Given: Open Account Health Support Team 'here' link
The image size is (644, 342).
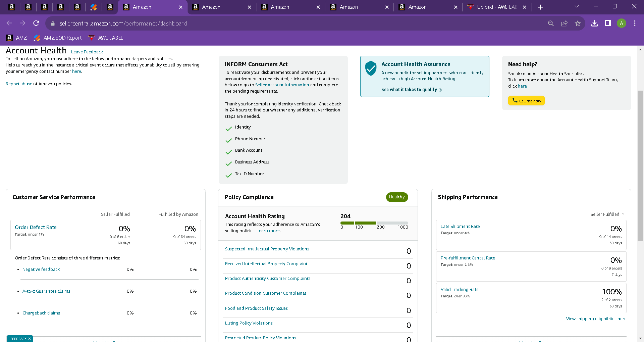Looking at the screenshot, I should (522, 86).
